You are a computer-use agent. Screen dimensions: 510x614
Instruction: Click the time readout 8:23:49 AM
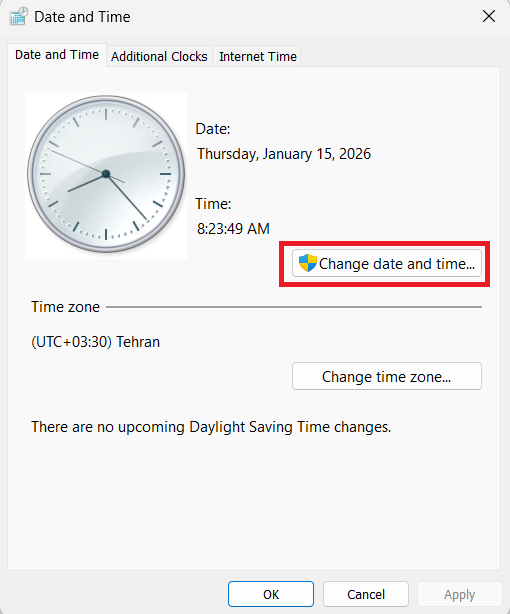[233, 229]
